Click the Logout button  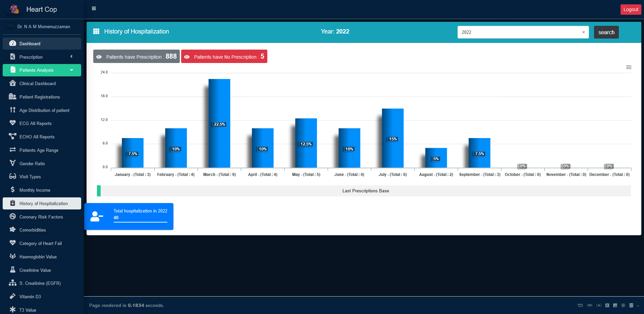pyautogui.click(x=630, y=9)
